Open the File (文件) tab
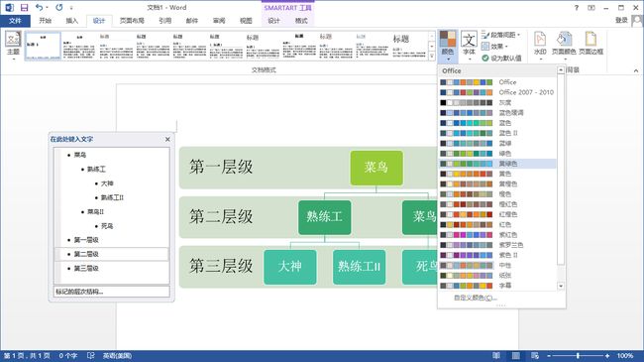This screenshot has width=644, height=362. coord(15,21)
